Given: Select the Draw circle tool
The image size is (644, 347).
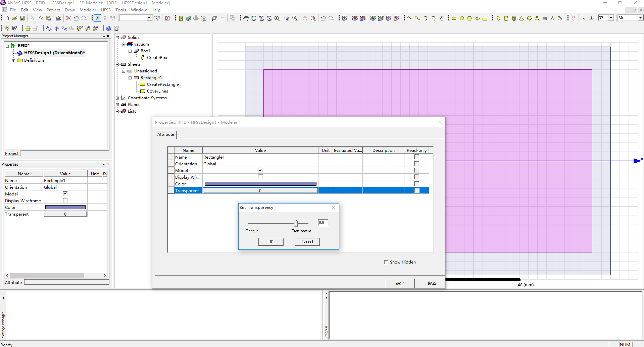Looking at the screenshot, I should (x=462, y=18).
